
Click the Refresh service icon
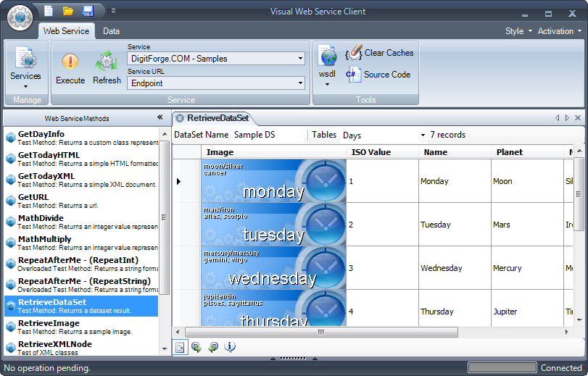click(x=107, y=68)
